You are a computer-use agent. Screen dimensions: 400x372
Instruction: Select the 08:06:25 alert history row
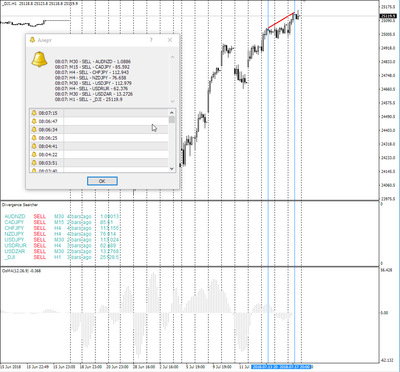click(x=99, y=138)
